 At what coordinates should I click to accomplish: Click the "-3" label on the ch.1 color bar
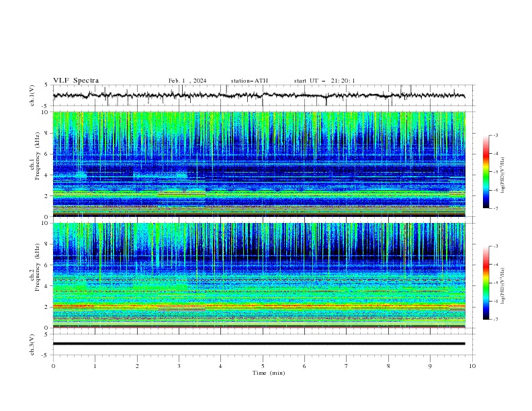coord(496,135)
